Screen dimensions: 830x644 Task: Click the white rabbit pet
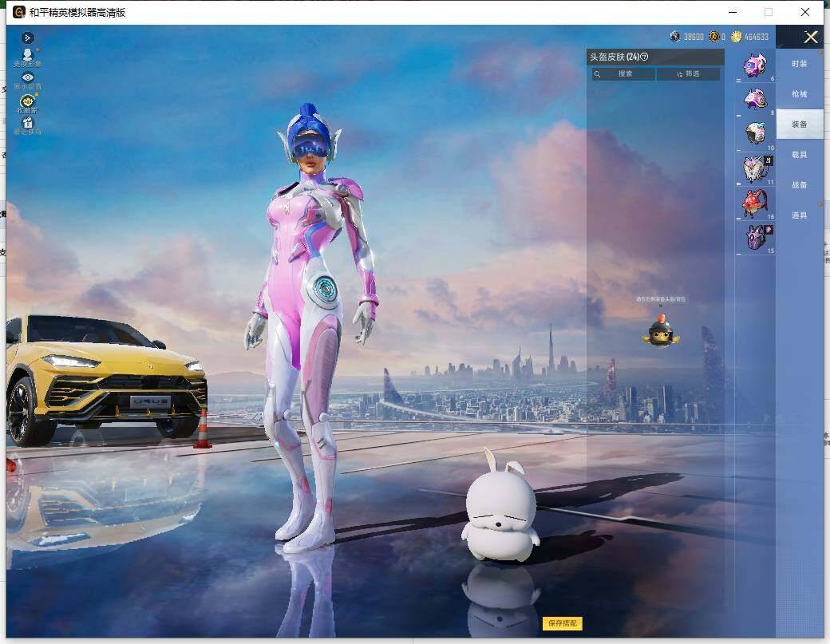pyautogui.click(x=500, y=507)
